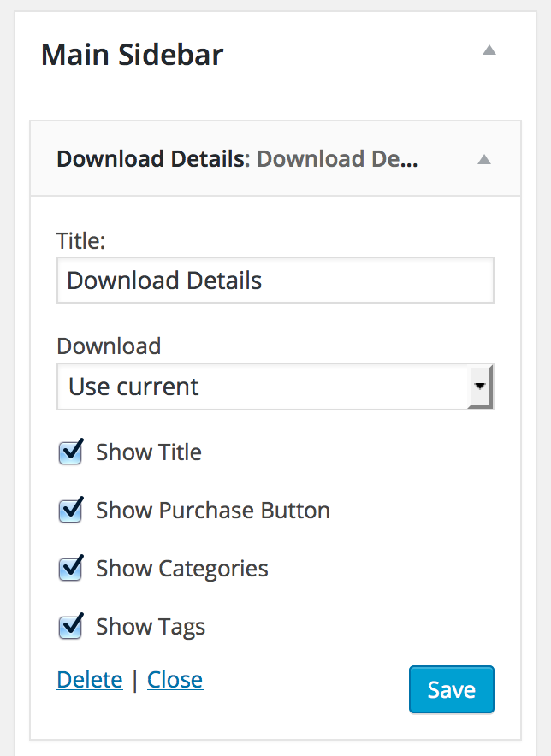Screen dimensions: 551x756
Task: Toggle the Show Purchase Button checkbox
Action: click(x=70, y=511)
